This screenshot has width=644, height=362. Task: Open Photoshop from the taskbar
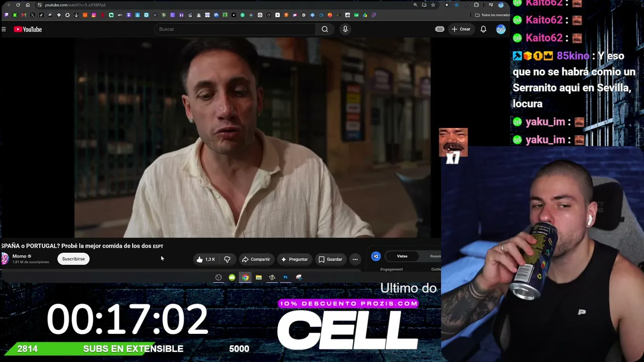(x=285, y=278)
